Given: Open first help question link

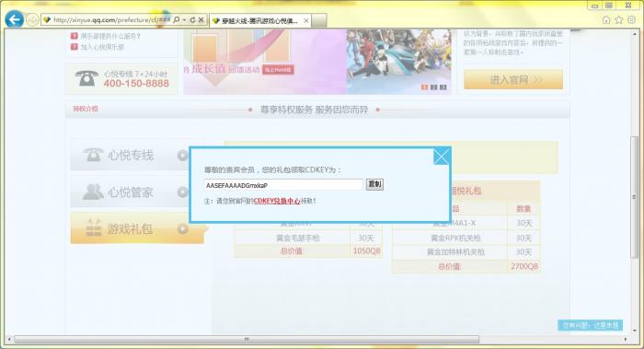Looking at the screenshot, I should tap(110, 36).
